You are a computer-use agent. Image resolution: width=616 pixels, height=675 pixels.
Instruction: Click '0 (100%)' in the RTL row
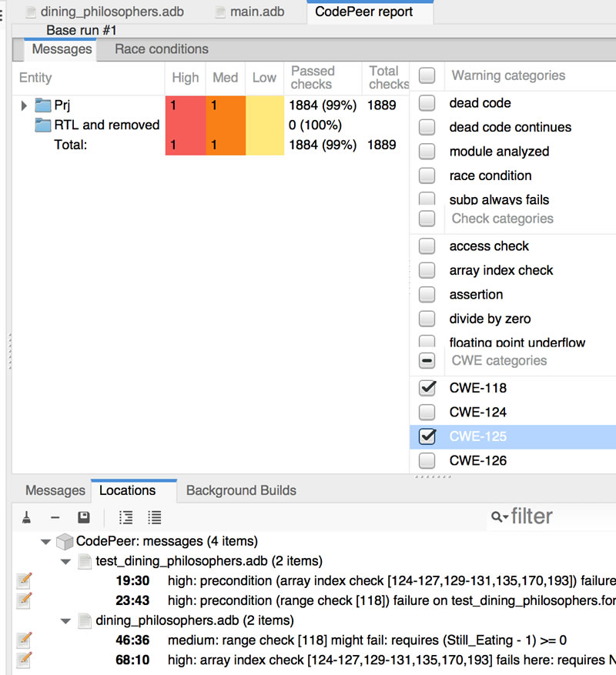[x=316, y=125]
